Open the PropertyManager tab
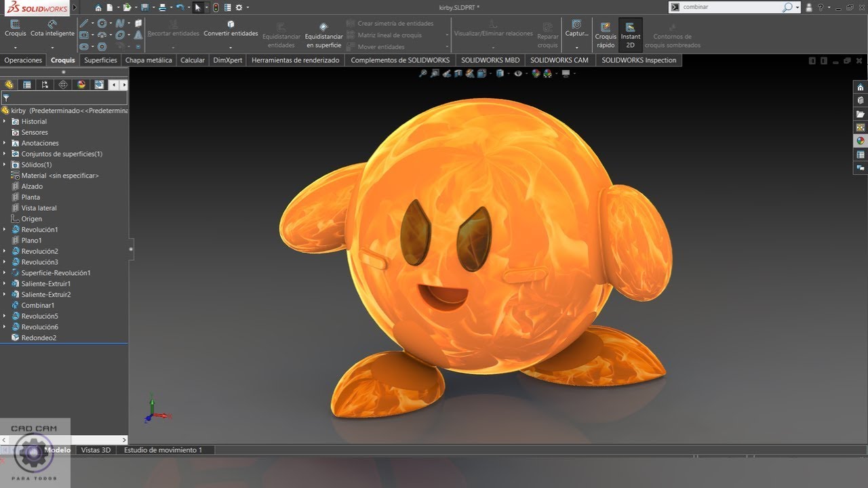868x488 pixels. [27, 85]
